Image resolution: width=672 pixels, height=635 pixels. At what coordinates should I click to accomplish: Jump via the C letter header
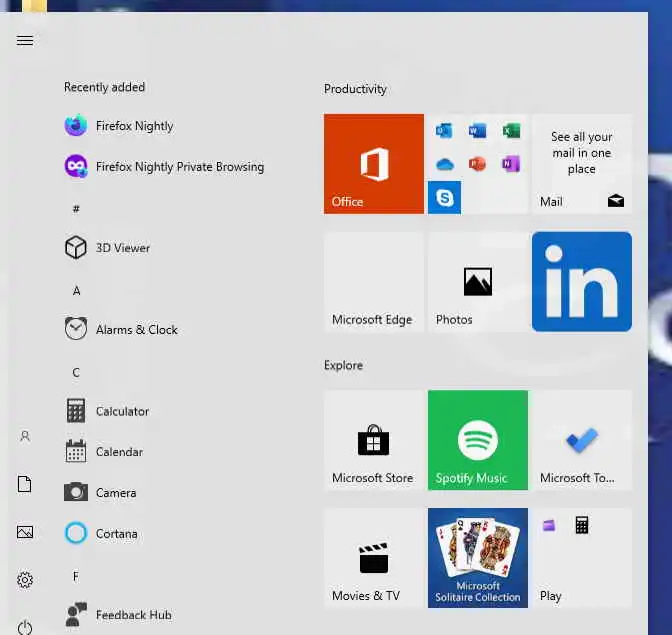click(76, 372)
